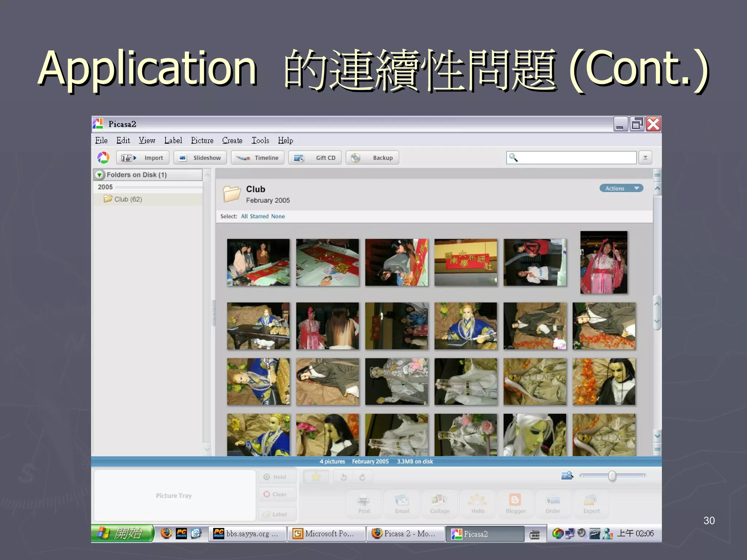
Task: Switch to Microsoft PowerPoint taskbar button
Action: [326, 534]
